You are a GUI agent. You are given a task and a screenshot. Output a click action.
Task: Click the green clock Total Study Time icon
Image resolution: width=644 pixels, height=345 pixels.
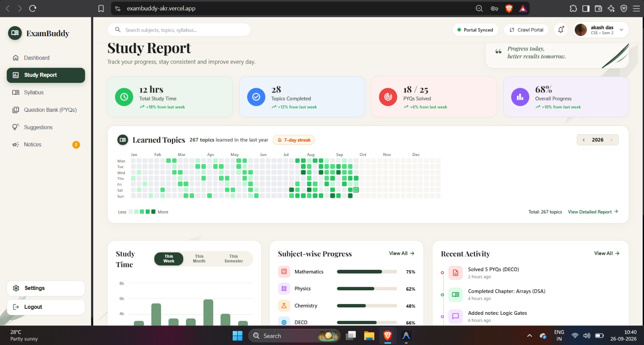click(124, 97)
